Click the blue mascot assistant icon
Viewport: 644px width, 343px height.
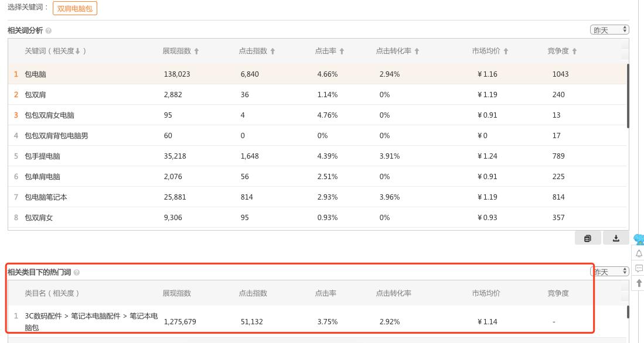point(639,239)
